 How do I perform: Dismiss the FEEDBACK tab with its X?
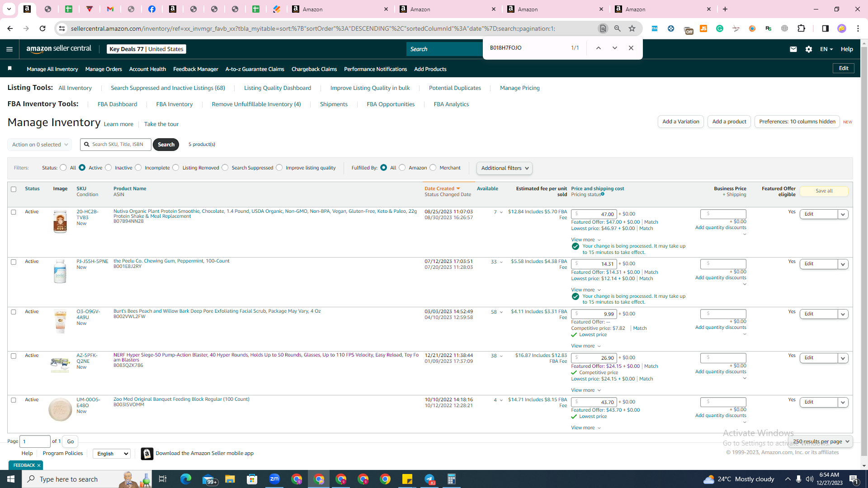tap(39, 465)
